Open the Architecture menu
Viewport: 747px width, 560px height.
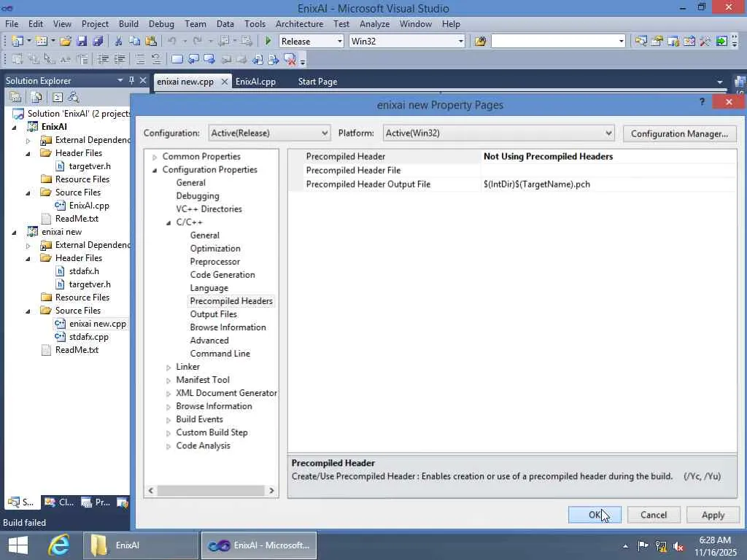(x=299, y=24)
